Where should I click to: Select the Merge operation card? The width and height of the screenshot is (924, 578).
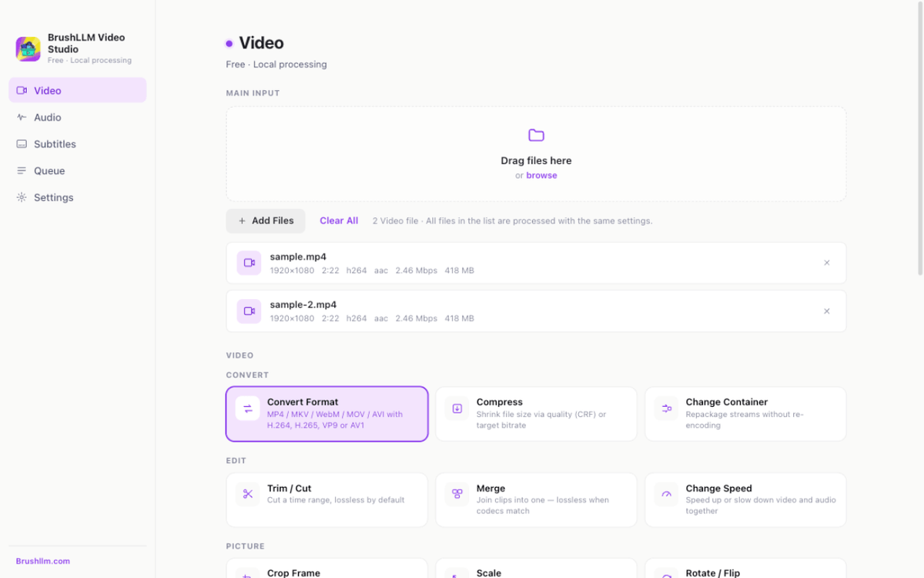click(x=536, y=500)
